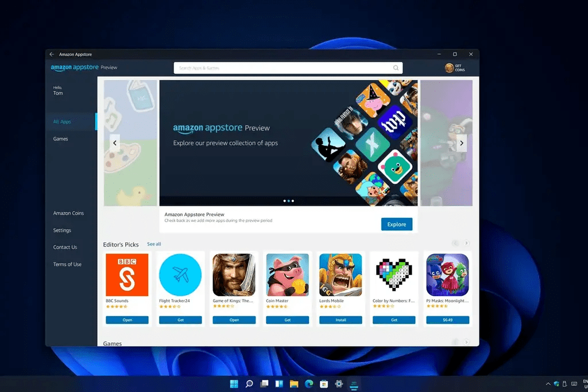
Task: Open the Lords Mobile app icon
Action: click(341, 275)
